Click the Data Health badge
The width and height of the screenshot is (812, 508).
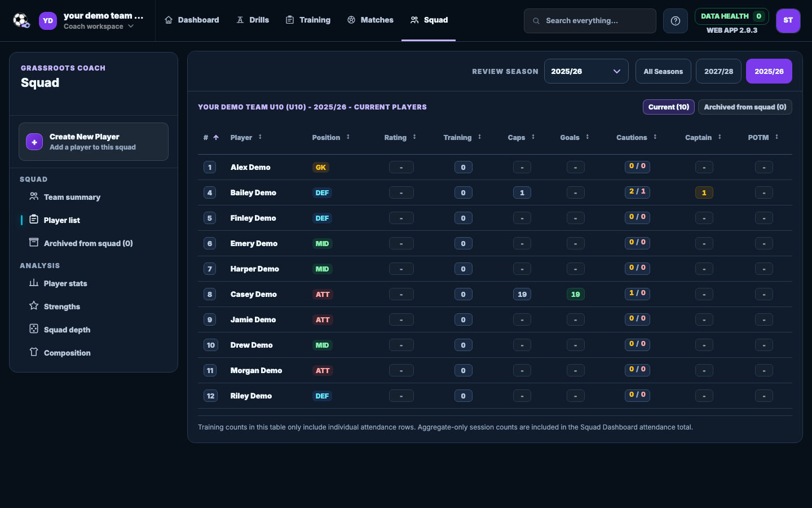732,16
